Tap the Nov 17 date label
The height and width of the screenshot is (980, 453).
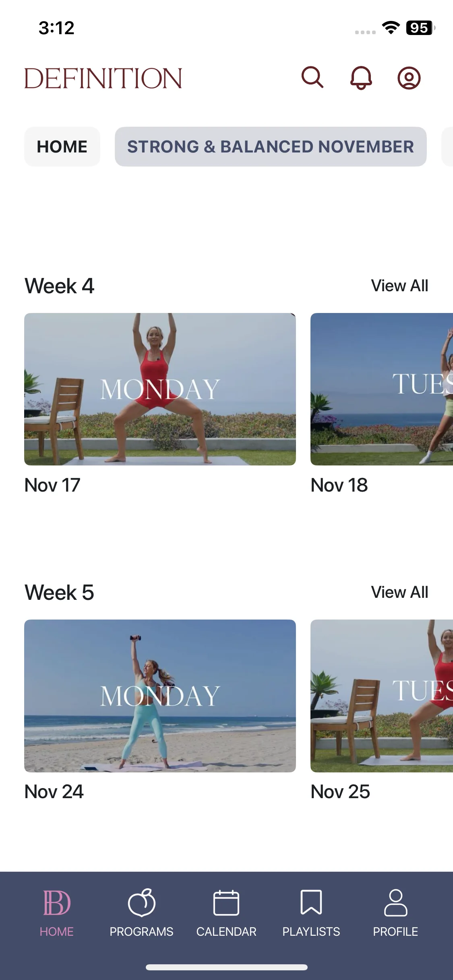[x=52, y=485]
